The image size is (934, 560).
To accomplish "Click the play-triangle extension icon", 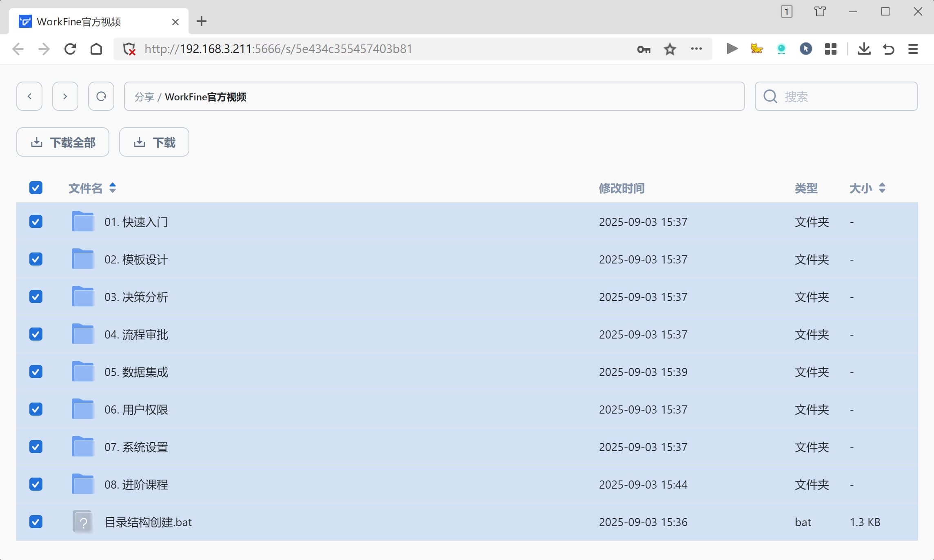I will [x=732, y=49].
